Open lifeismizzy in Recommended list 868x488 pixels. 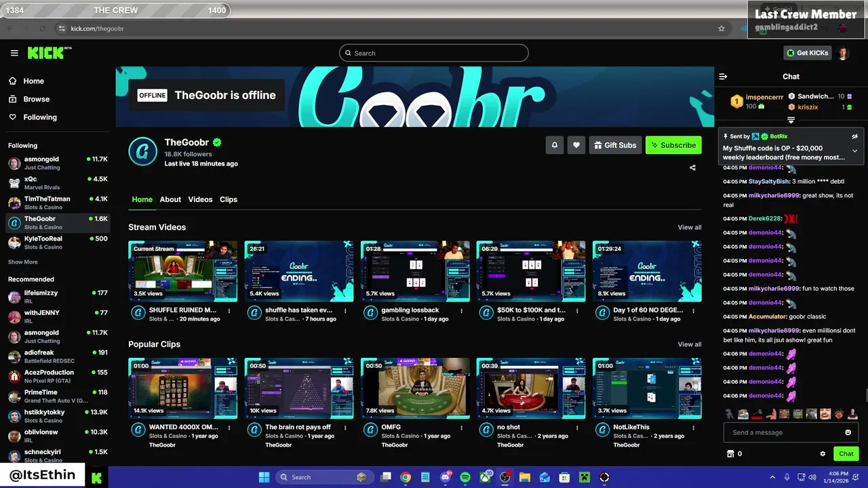[x=57, y=297]
